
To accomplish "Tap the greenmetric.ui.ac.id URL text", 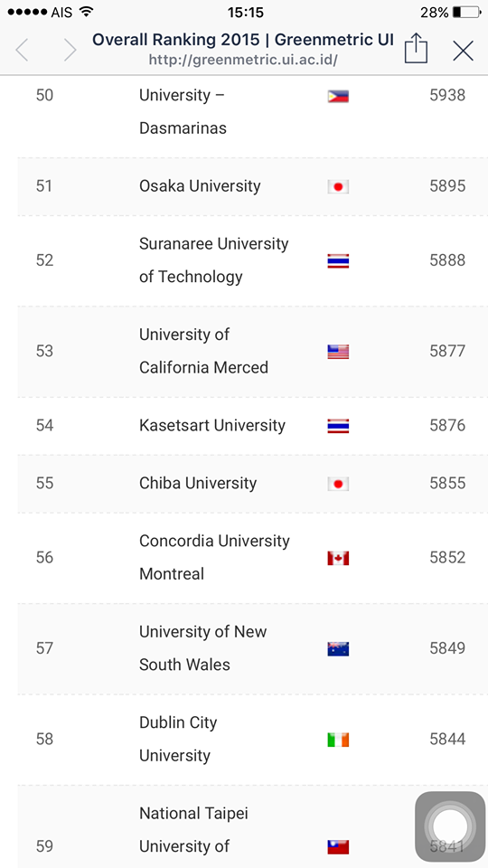I will tap(243, 60).
